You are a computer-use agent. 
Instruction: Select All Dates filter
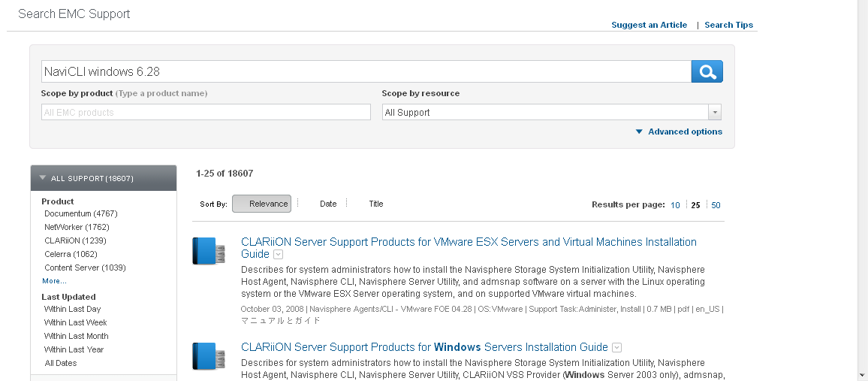coord(61,363)
